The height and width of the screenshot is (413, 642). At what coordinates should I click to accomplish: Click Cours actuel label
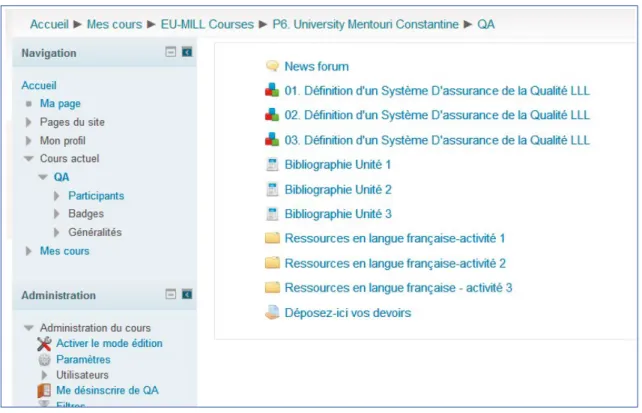pyautogui.click(x=70, y=158)
